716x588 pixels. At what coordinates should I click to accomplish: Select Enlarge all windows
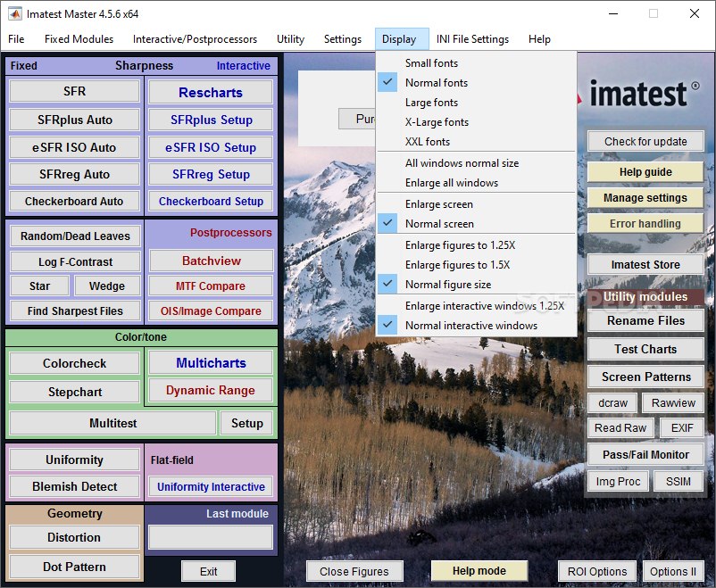coord(476,183)
